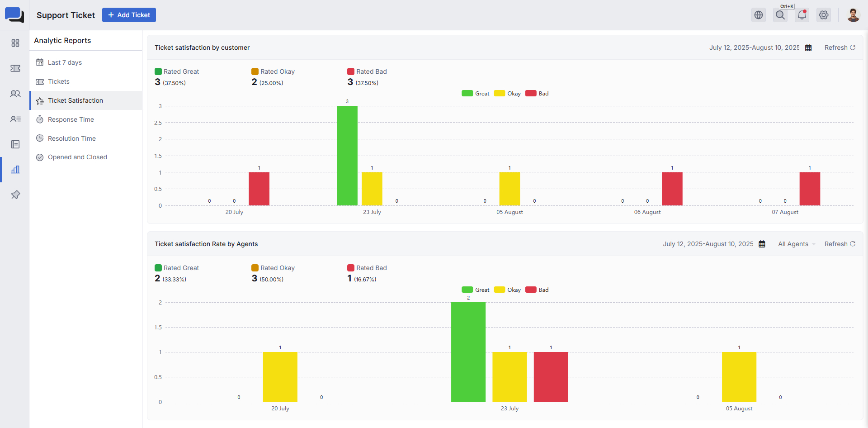868x428 pixels.
Task: Open the settings gear icon
Action: point(824,15)
